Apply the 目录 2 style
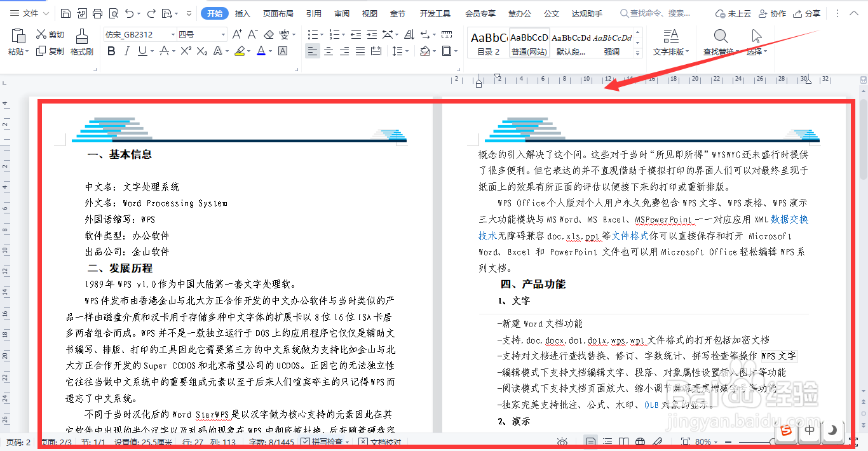Screen dimensions: 868x451 [489, 43]
